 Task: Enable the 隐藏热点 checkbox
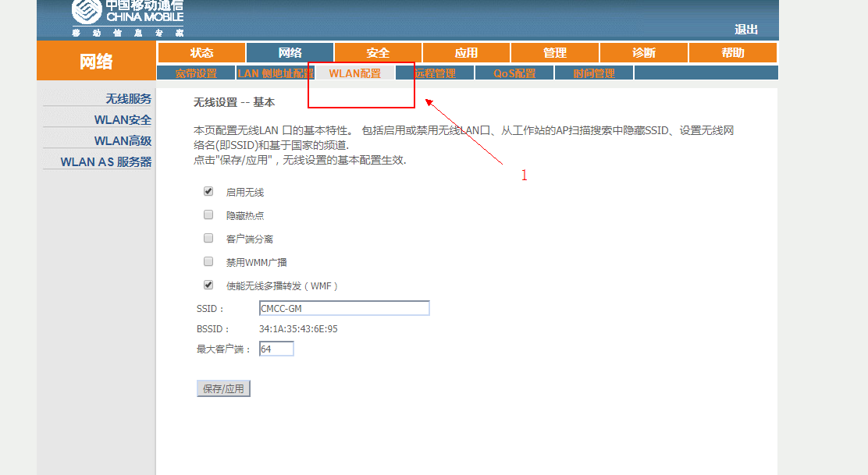tap(208, 214)
